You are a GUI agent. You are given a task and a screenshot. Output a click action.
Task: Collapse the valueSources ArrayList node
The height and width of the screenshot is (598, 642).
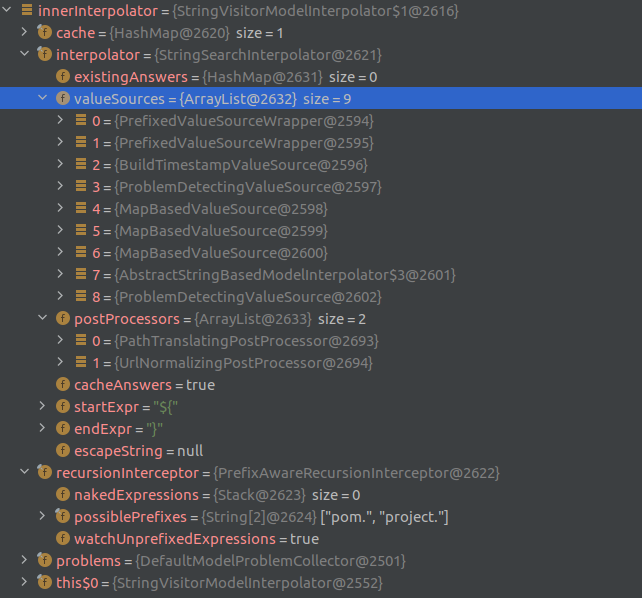pos(42,97)
